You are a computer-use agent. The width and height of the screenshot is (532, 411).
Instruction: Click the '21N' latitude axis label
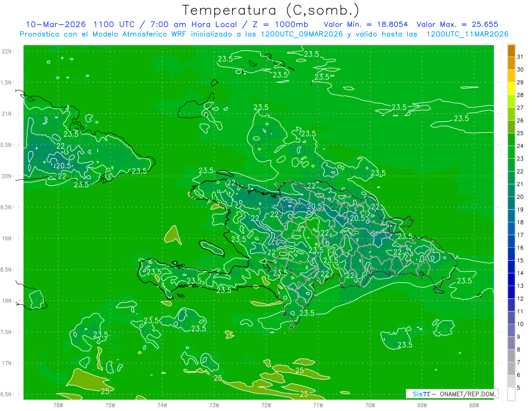(7, 114)
